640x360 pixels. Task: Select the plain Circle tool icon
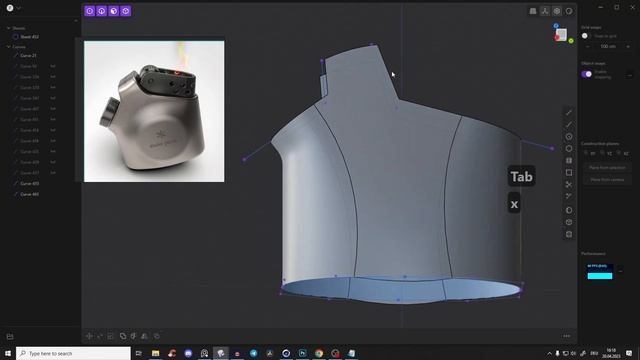click(x=569, y=149)
